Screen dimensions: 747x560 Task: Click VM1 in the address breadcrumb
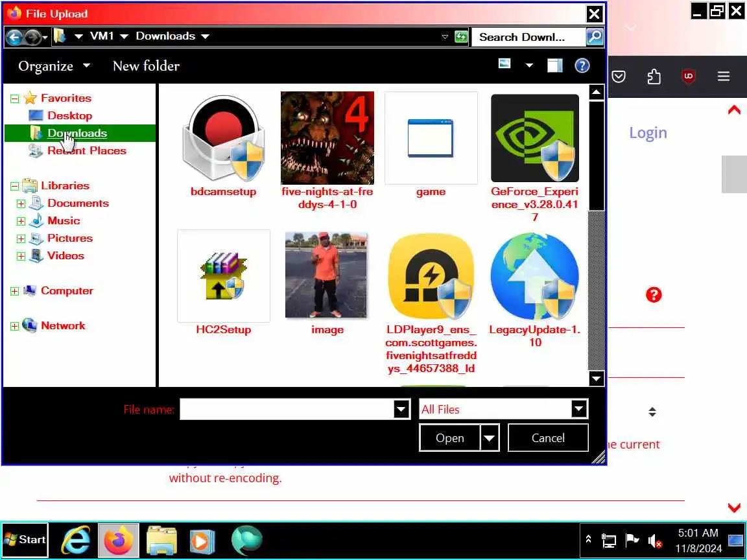click(x=102, y=36)
